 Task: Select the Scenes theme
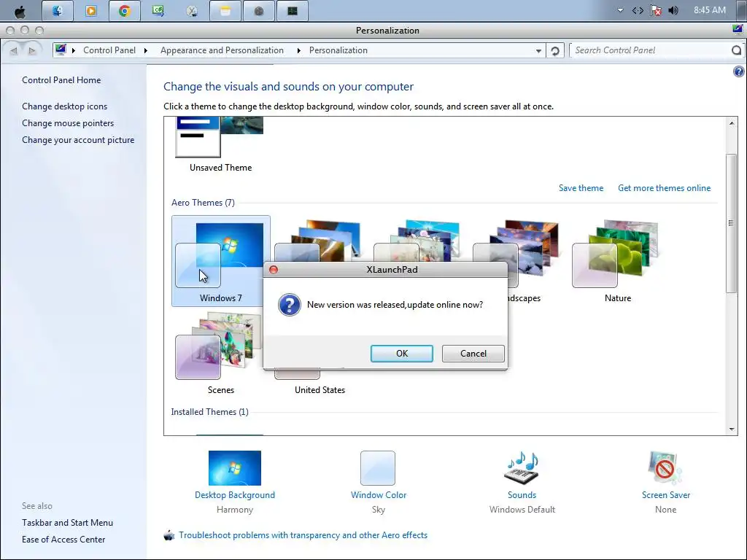pos(220,354)
